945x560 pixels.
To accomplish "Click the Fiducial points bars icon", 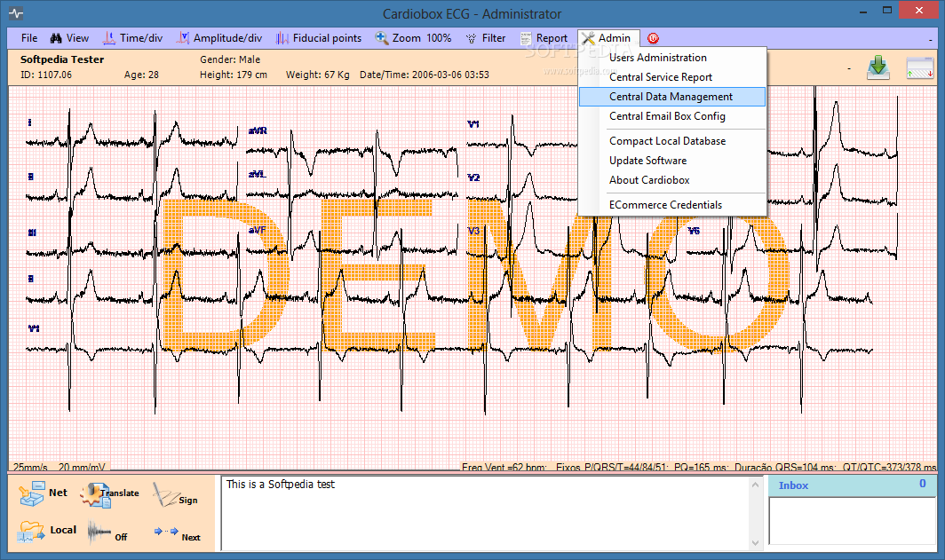I will point(282,38).
